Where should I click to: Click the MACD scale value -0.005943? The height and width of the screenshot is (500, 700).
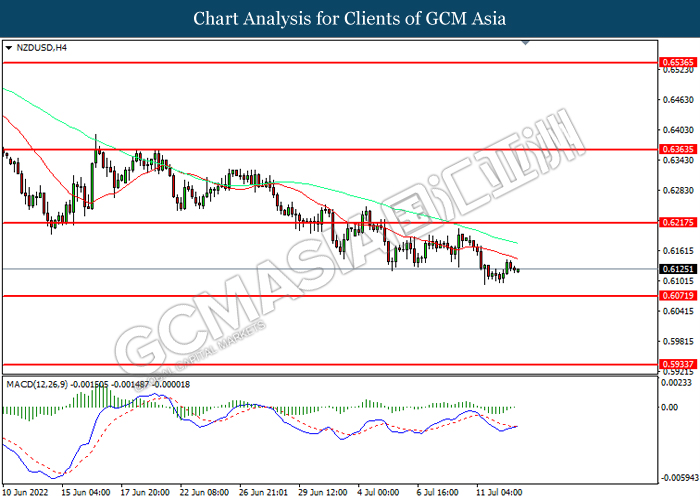pyautogui.click(x=679, y=478)
